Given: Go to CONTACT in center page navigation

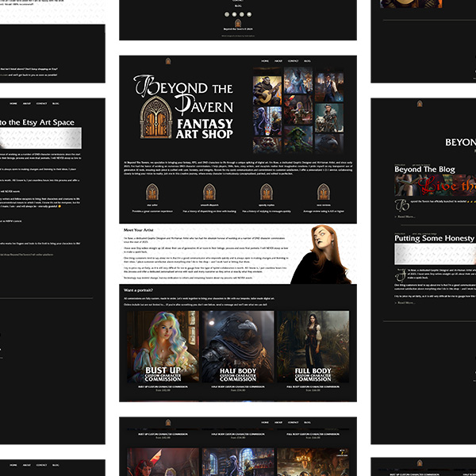Looking at the screenshot, I should (x=293, y=61).
